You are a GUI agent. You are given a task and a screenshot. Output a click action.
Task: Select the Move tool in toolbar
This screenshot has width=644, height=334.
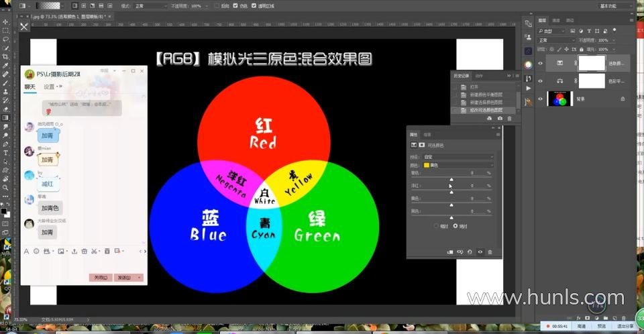[5, 21]
